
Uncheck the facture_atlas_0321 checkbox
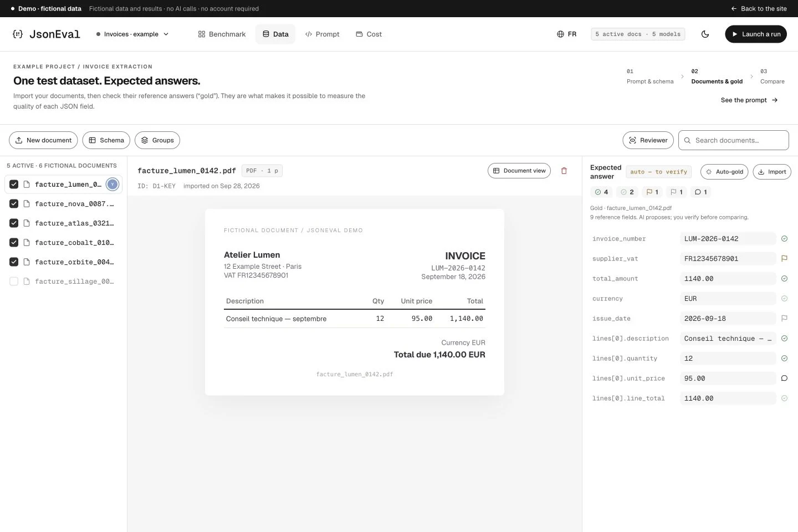(14, 223)
